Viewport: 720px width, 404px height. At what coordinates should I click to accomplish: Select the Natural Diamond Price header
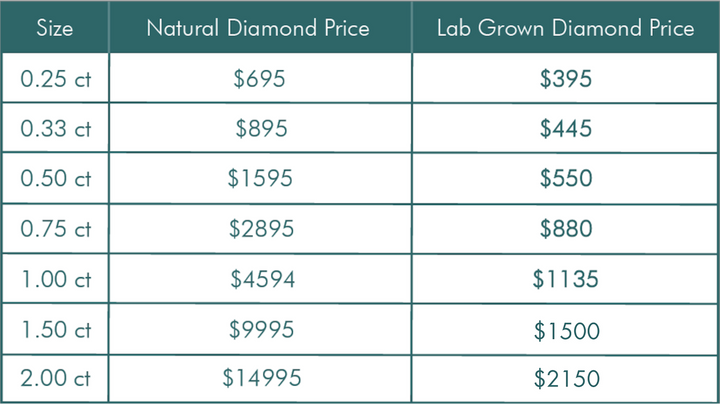click(260, 28)
